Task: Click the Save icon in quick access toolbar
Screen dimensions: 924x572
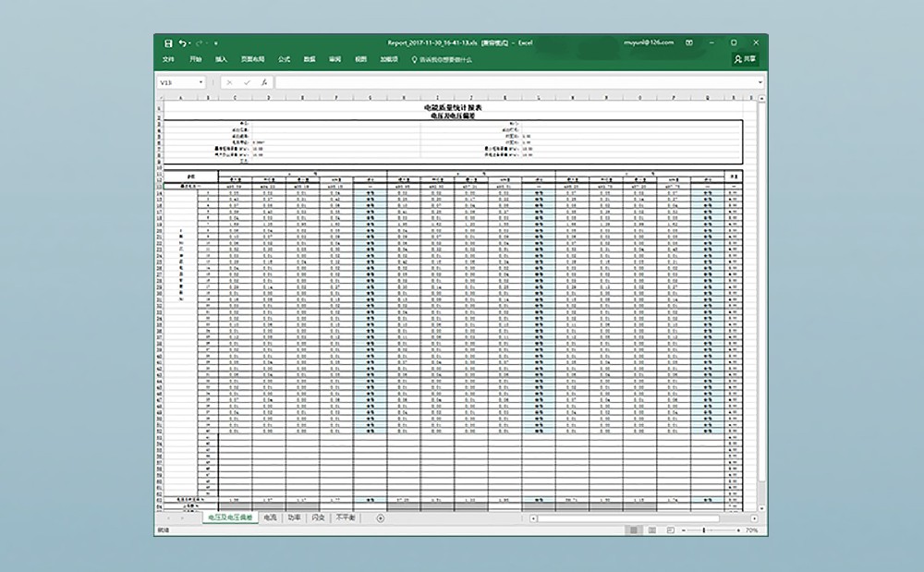Action: [x=168, y=43]
